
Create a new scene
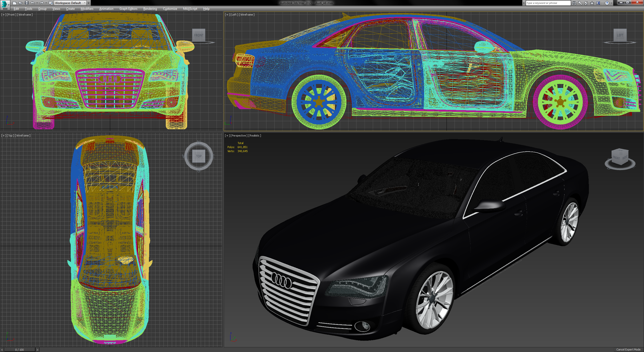click(15, 3)
